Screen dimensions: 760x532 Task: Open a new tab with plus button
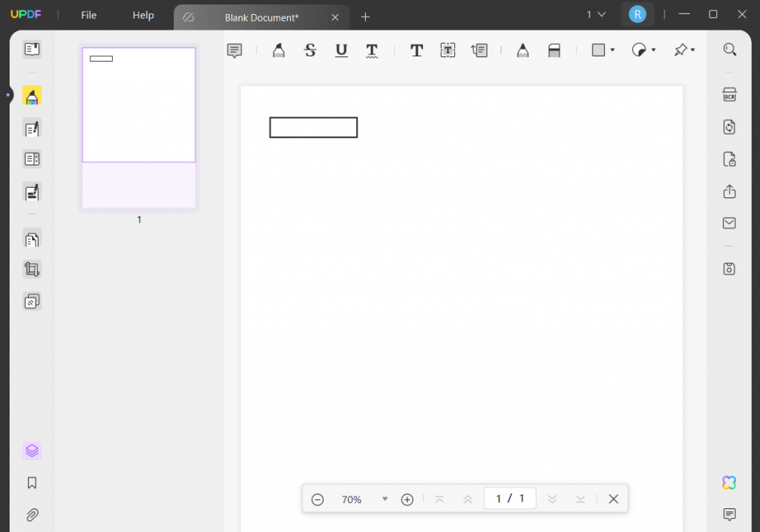click(x=365, y=16)
